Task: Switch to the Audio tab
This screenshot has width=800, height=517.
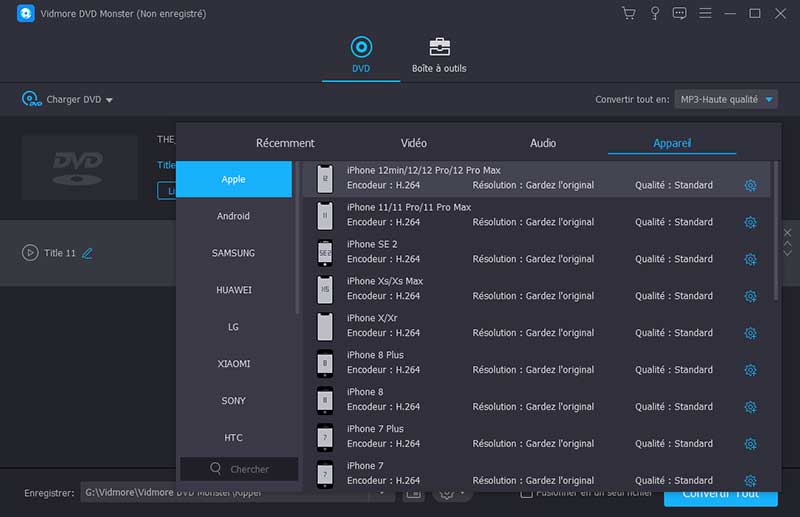Action: (543, 143)
